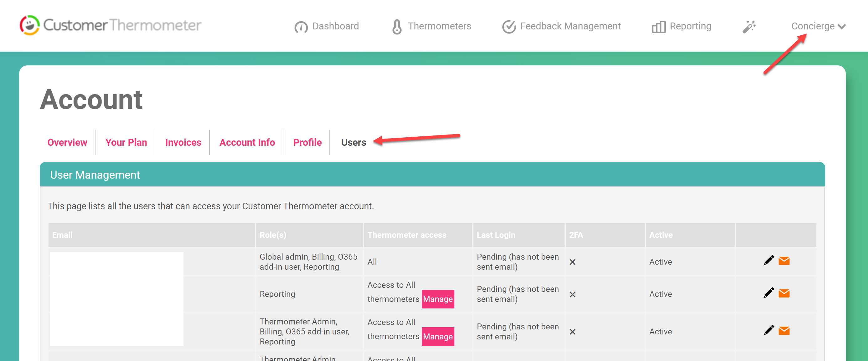Click envelope icon in Reporting-only user row
868x361 pixels.
point(784,293)
